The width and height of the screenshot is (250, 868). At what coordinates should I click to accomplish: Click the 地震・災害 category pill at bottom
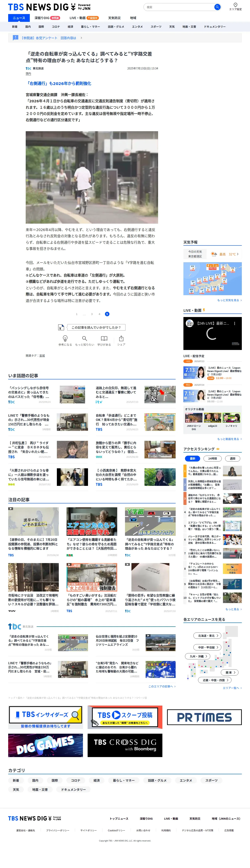[x=40, y=789]
